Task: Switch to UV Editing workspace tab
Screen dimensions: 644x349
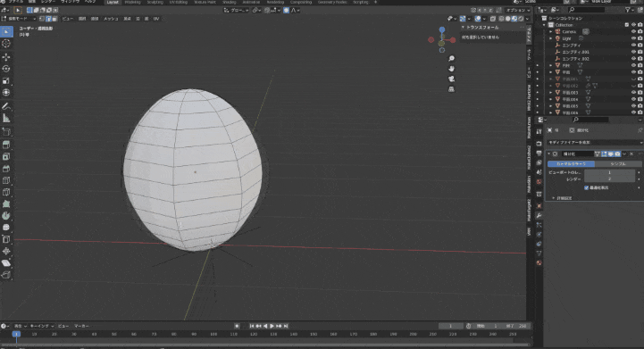Action: 179,2
